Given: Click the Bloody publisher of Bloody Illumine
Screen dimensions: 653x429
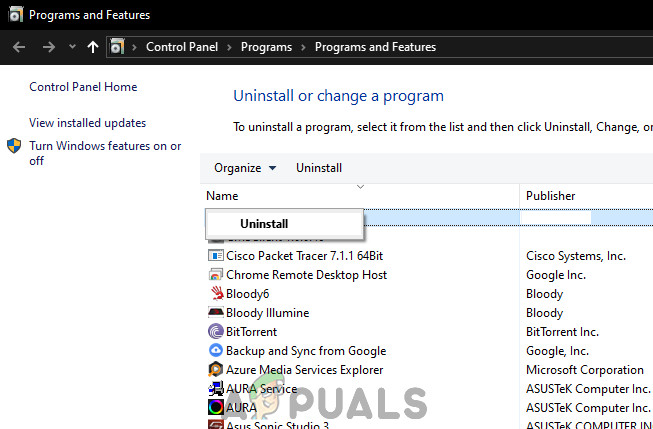Looking at the screenshot, I should tap(544, 313).
